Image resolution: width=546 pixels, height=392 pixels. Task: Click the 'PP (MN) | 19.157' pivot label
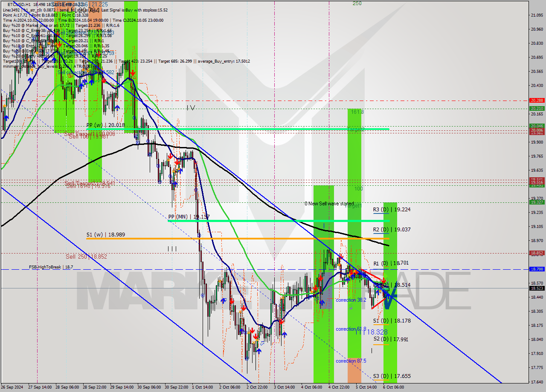coord(188,217)
